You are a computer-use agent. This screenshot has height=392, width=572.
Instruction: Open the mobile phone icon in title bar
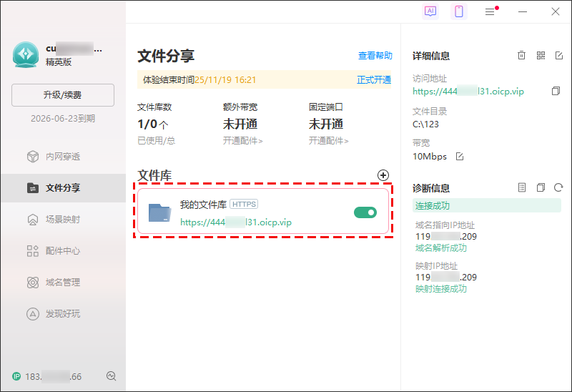[x=460, y=11]
